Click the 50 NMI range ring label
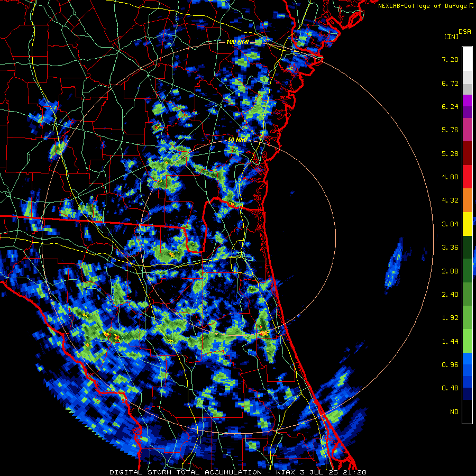The width and height of the screenshot is (476, 476). tap(237, 140)
